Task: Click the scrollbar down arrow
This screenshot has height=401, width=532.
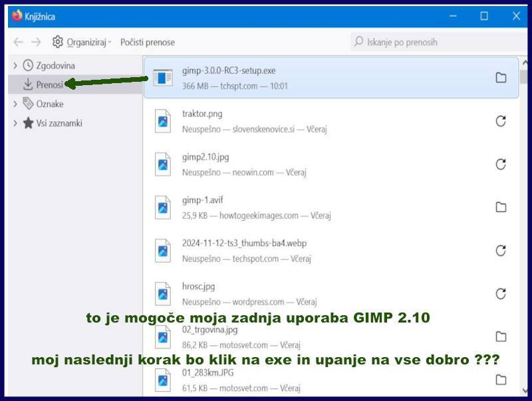Action: pyautogui.click(x=525, y=390)
